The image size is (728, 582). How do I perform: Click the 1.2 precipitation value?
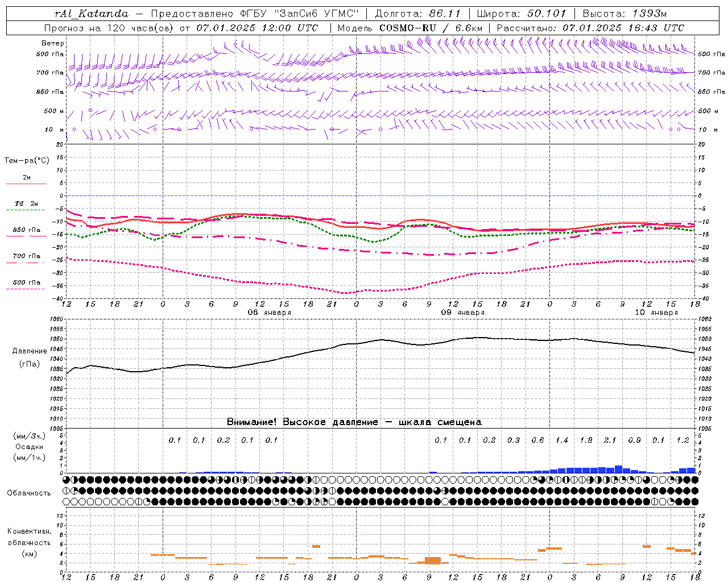682,440
